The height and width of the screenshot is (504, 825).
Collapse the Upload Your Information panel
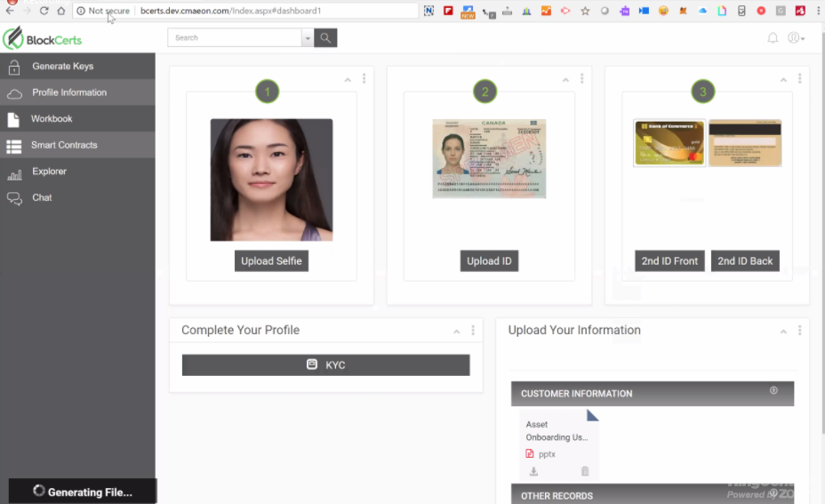(783, 332)
